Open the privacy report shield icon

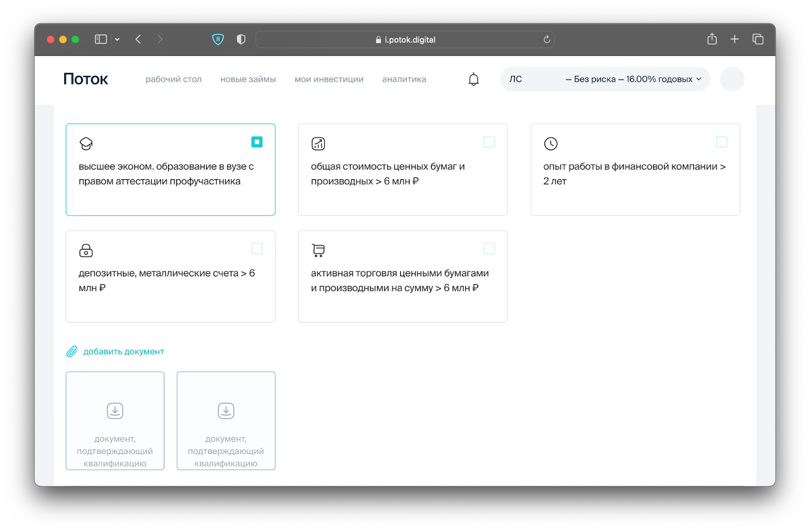click(x=241, y=39)
